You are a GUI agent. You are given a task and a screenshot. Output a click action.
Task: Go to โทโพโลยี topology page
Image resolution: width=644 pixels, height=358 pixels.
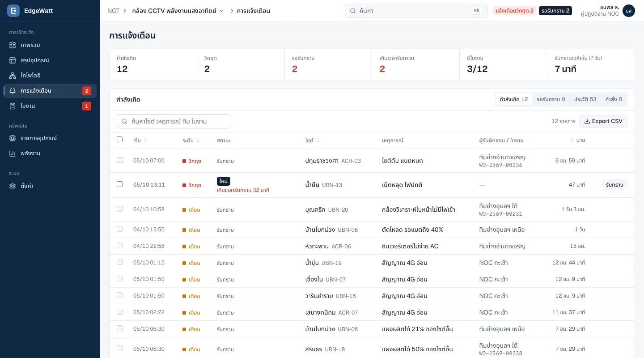click(50, 76)
